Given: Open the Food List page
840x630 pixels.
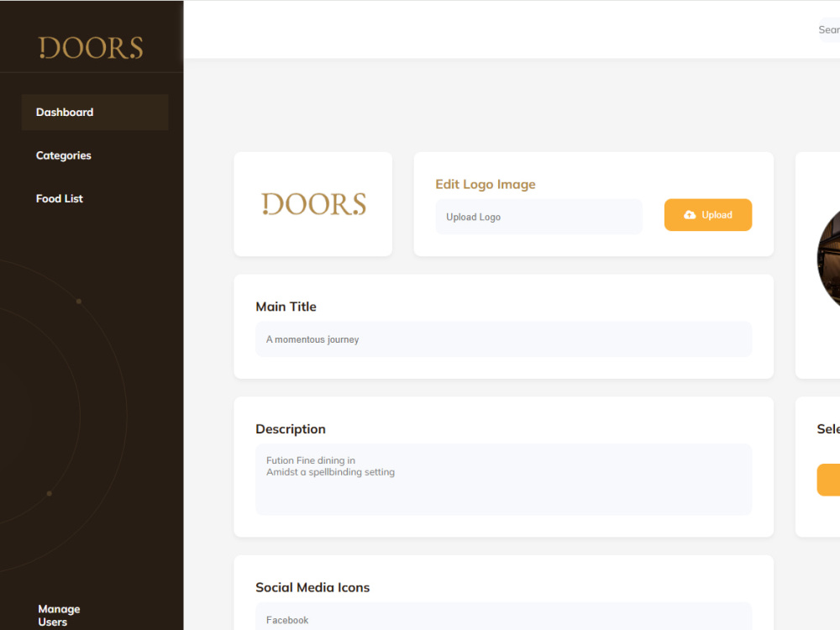Looking at the screenshot, I should tap(60, 199).
